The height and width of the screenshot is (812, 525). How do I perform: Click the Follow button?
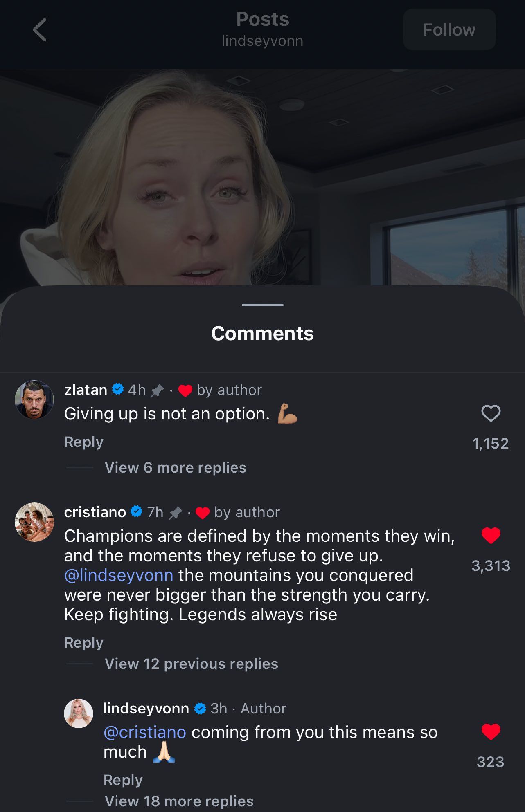coord(449,29)
